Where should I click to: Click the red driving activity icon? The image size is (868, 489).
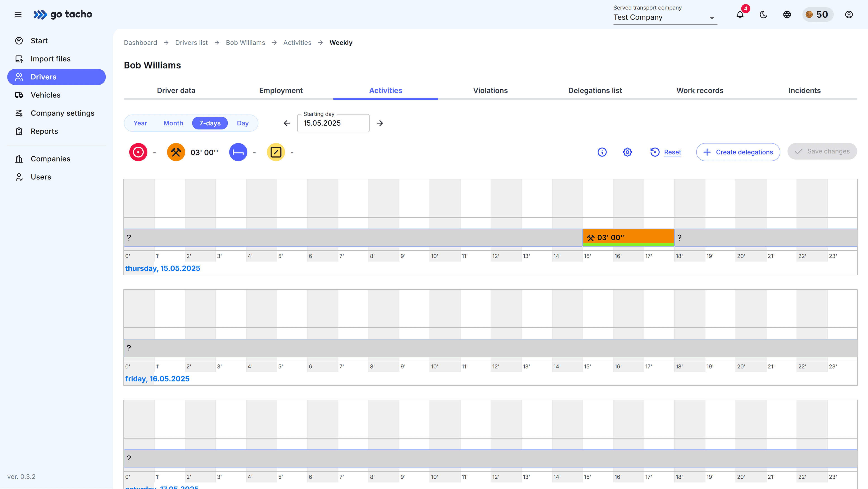tap(138, 152)
